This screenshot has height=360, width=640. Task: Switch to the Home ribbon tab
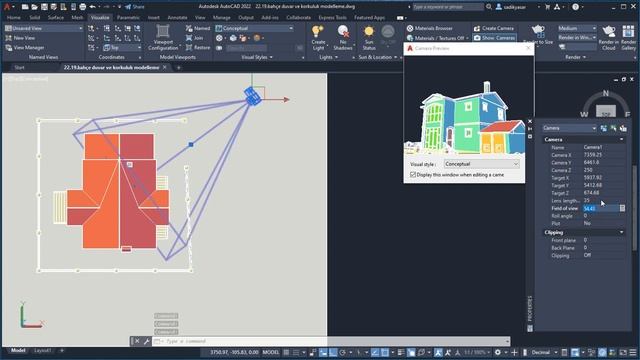point(13,18)
